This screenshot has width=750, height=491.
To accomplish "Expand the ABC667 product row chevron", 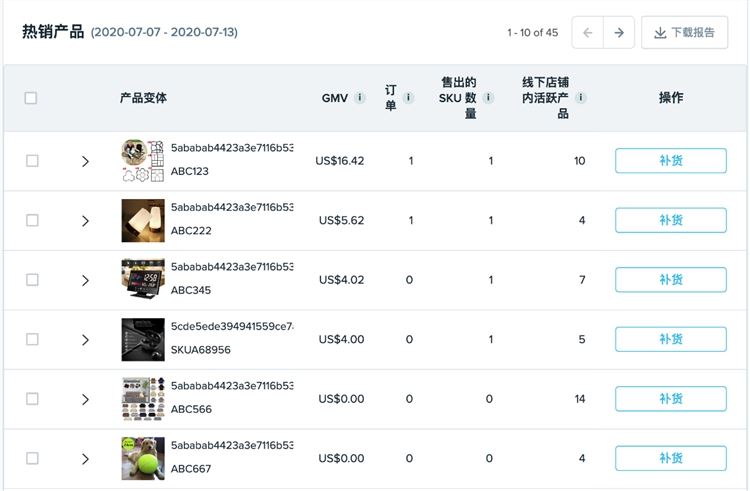I will pos(85,459).
